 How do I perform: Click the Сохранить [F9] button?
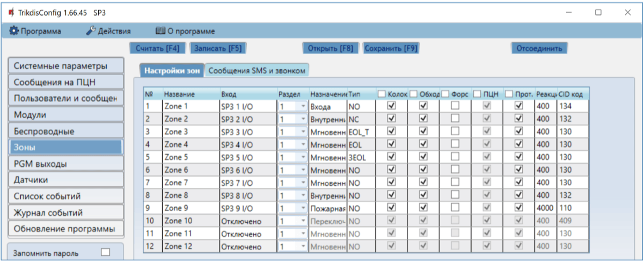coord(391,48)
